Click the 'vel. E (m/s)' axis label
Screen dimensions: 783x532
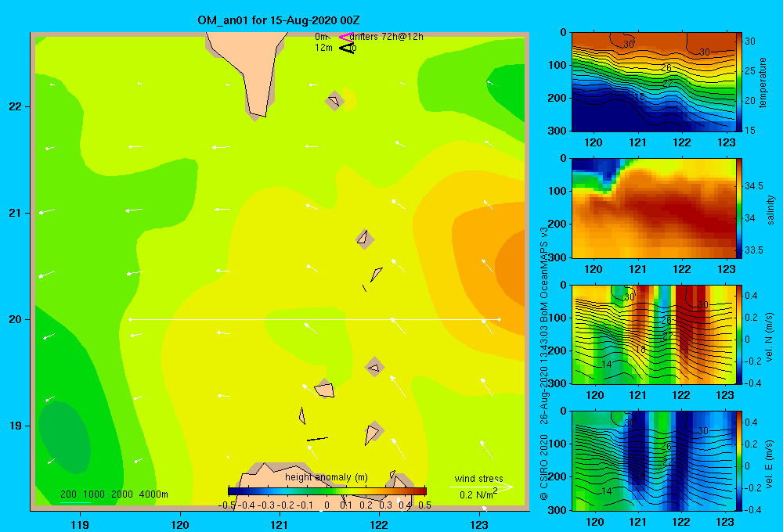pos(770,463)
